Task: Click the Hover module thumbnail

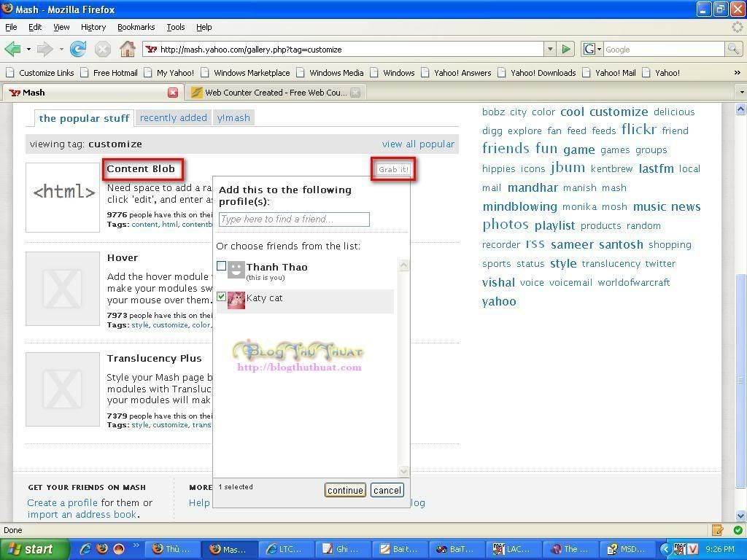Action: (x=63, y=289)
